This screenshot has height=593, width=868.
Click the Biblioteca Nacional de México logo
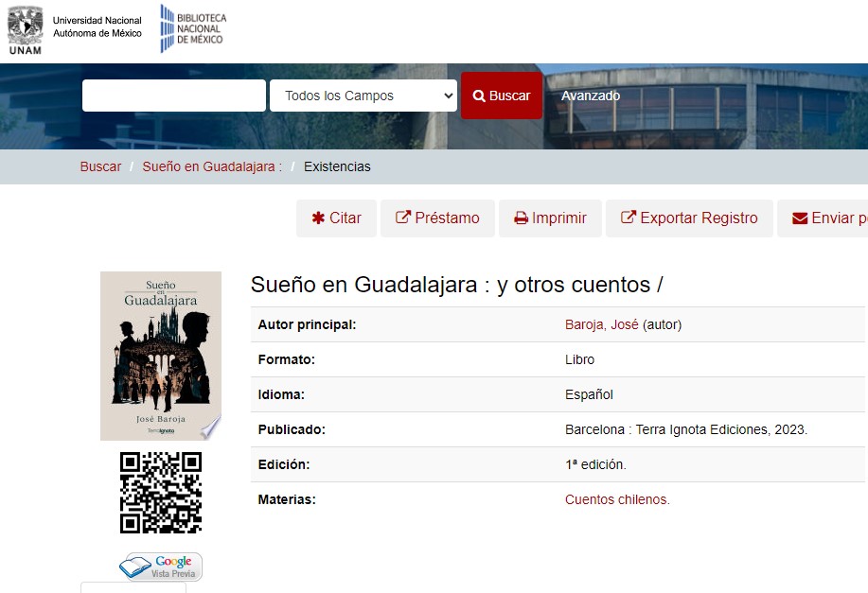pyautogui.click(x=192, y=28)
